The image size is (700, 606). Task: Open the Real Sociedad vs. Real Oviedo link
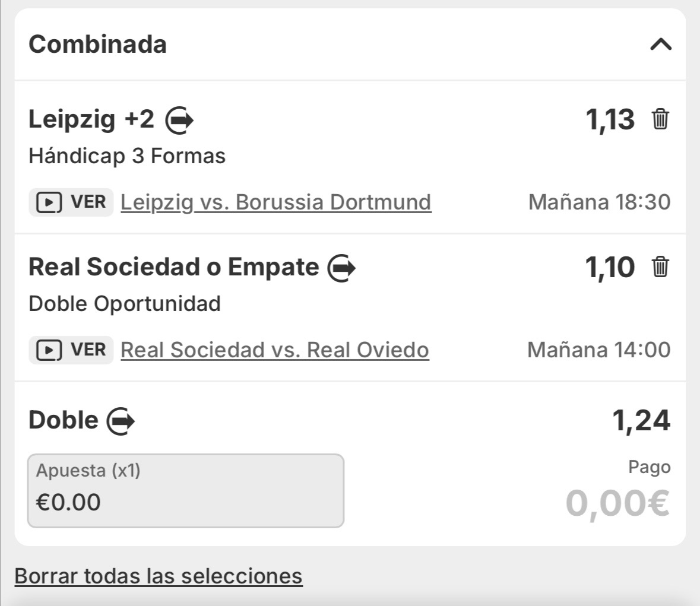274,350
